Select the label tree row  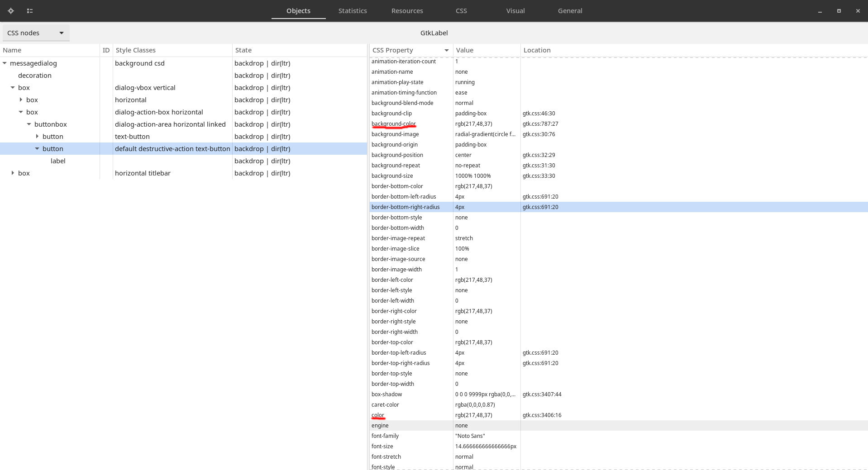tap(183, 161)
